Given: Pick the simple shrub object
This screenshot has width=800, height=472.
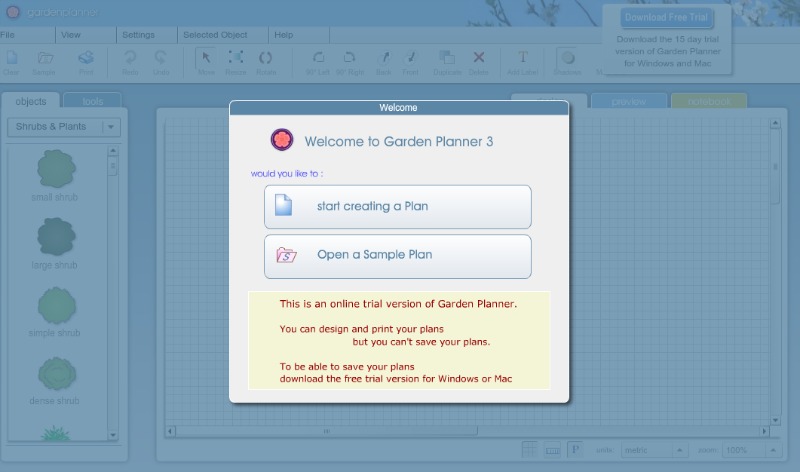Looking at the screenshot, I should pyautogui.click(x=56, y=305).
